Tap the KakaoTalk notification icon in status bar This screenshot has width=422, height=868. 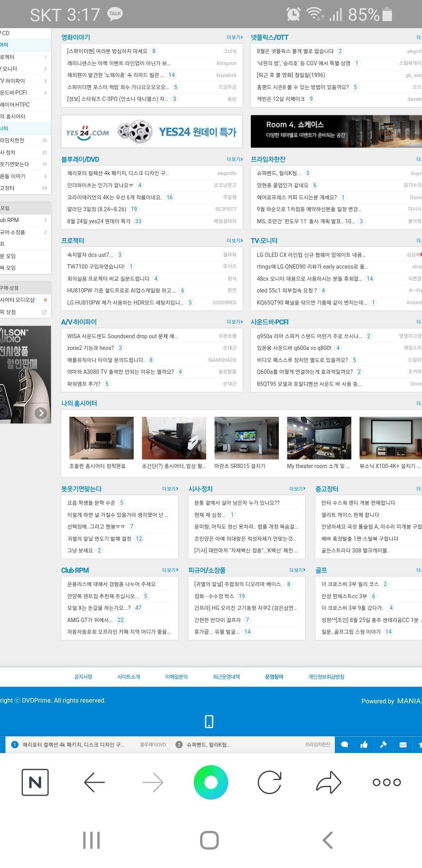(115, 14)
